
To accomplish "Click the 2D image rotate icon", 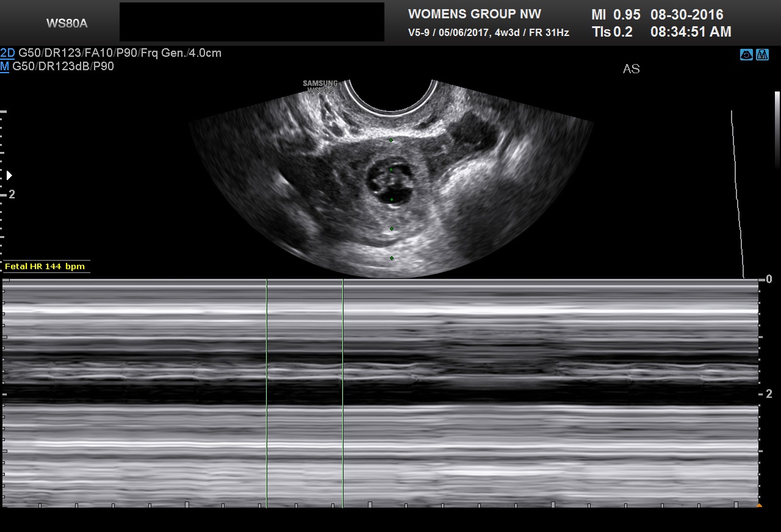I will [x=746, y=55].
